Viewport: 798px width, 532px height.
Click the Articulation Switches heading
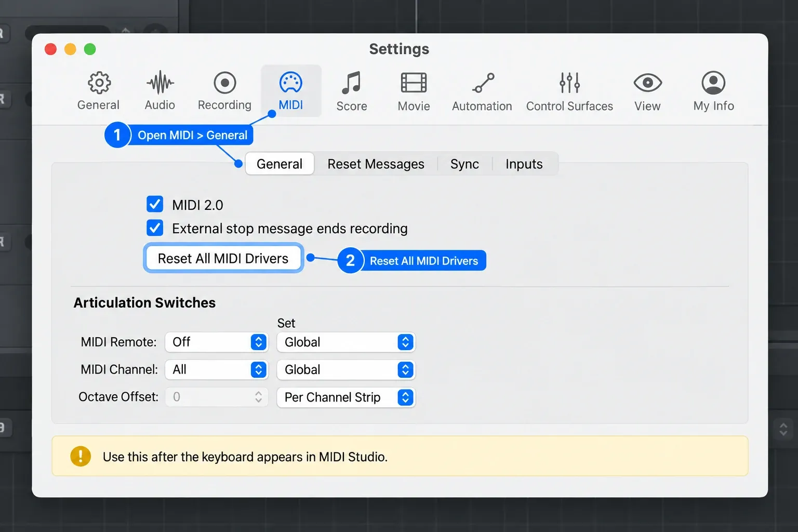[144, 302]
